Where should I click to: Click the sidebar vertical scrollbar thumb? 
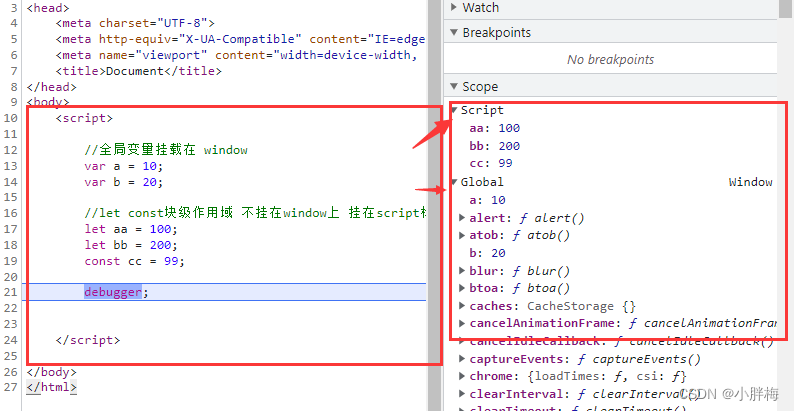[785, 9]
